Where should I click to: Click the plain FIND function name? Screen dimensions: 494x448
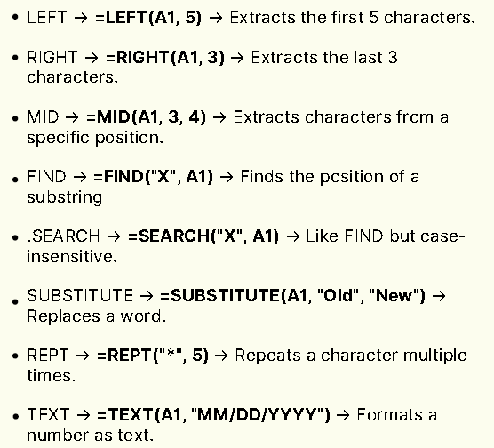pos(46,176)
